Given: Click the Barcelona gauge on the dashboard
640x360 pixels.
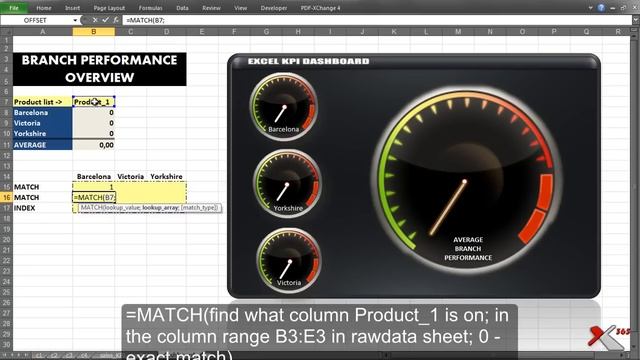Looking at the screenshot, I should point(284,107).
